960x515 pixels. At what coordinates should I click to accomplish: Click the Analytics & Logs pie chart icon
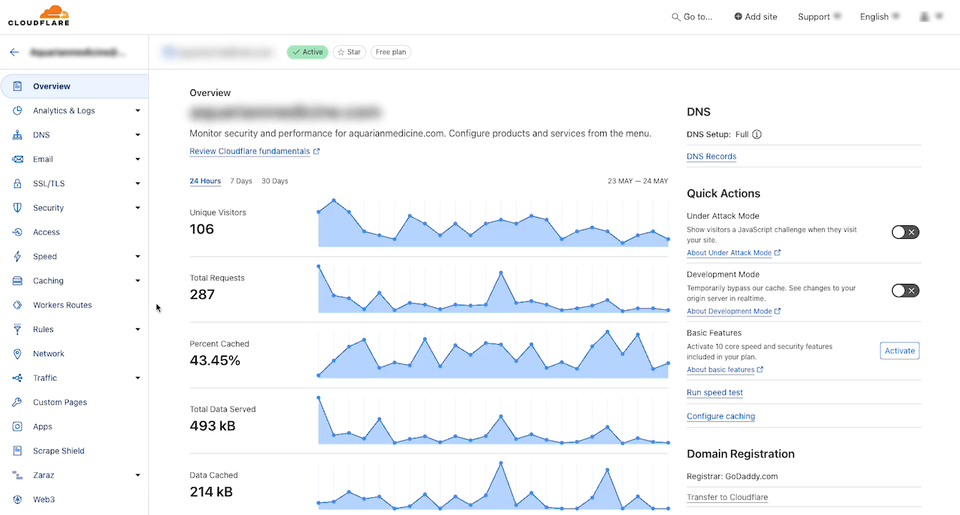(18, 111)
